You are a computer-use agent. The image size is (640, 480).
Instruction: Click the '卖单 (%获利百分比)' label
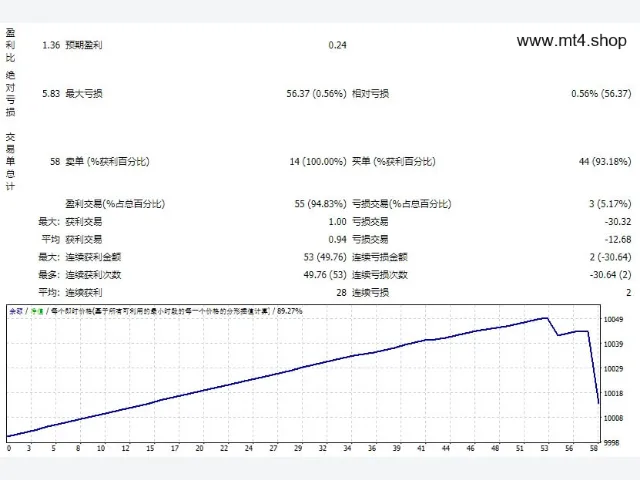tap(107, 161)
